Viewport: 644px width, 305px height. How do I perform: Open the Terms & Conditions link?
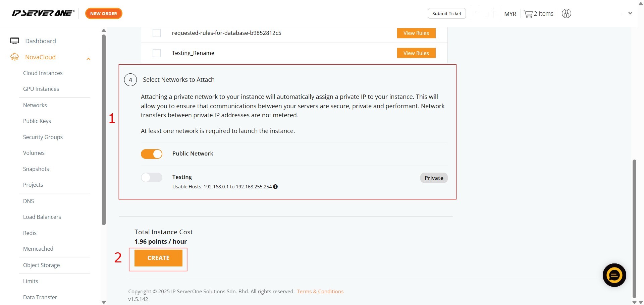[x=320, y=291]
